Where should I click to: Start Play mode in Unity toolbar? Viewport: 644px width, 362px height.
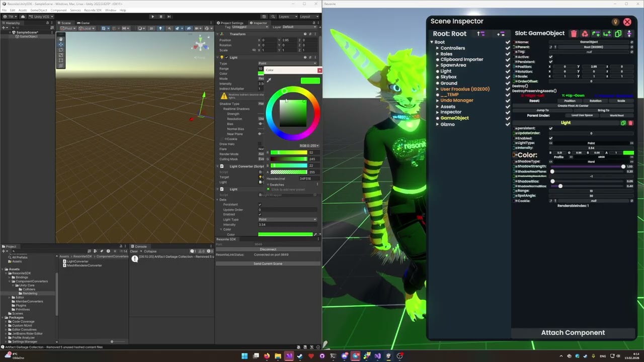[x=153, y=17]
